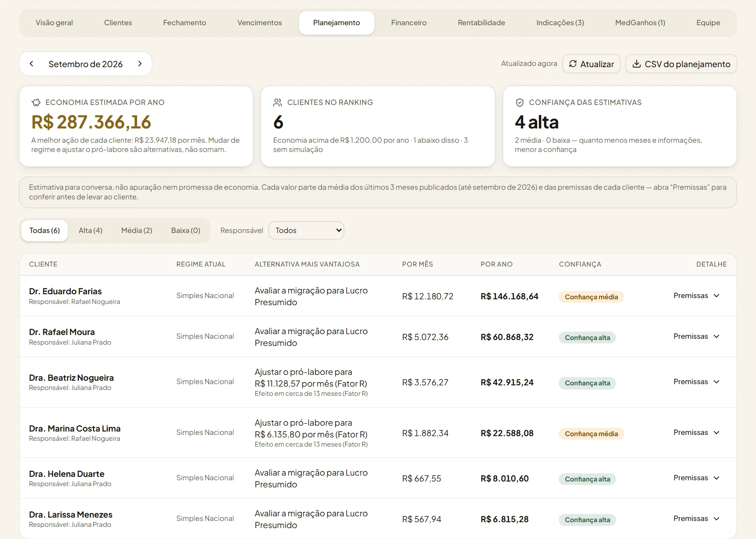Click Dr. Eduardo Farias client name
Viewport: 756px width, 539px height.
[66, 291]
